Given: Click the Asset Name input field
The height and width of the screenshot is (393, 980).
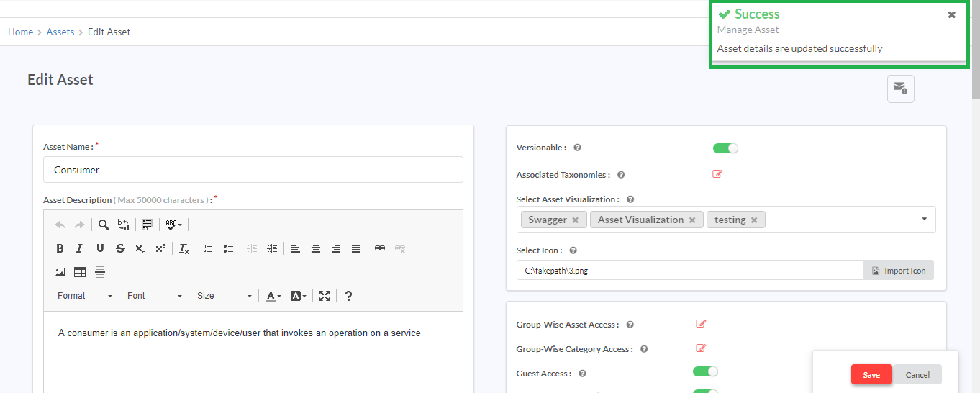Looking at the screenshot, I should pos(253,170).
